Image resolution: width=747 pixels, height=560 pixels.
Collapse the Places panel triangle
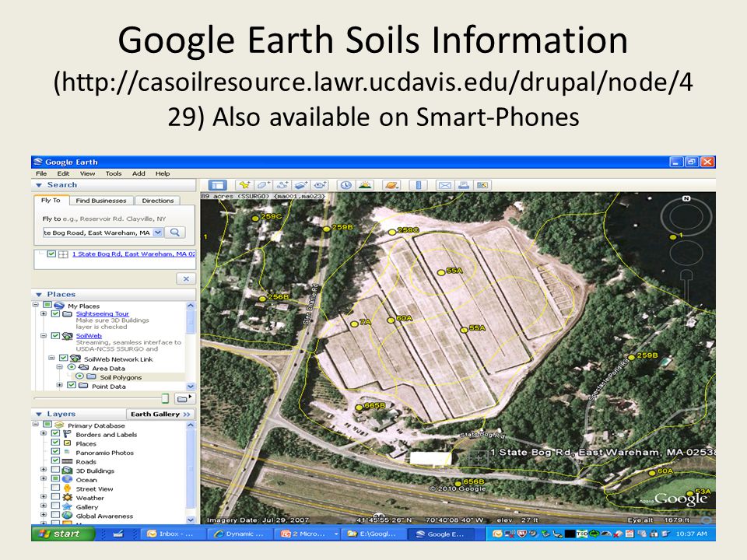[x=39, y=294]
